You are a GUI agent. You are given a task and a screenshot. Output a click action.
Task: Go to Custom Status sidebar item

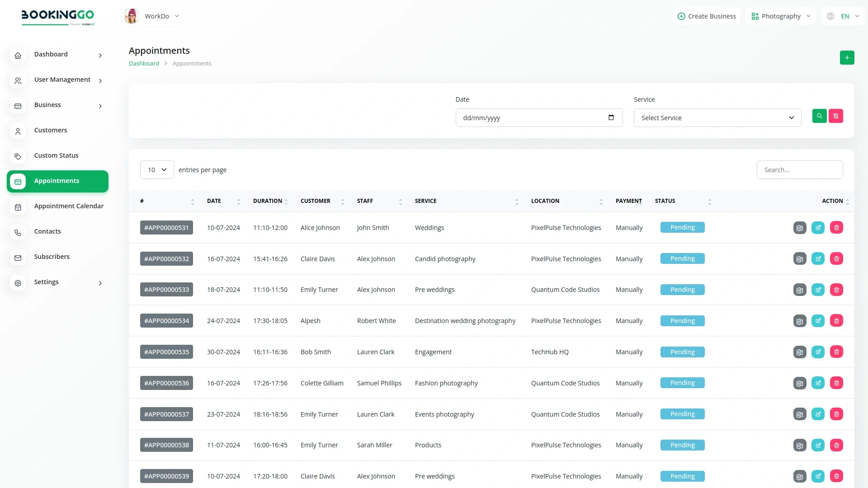[x=56, y=155]
